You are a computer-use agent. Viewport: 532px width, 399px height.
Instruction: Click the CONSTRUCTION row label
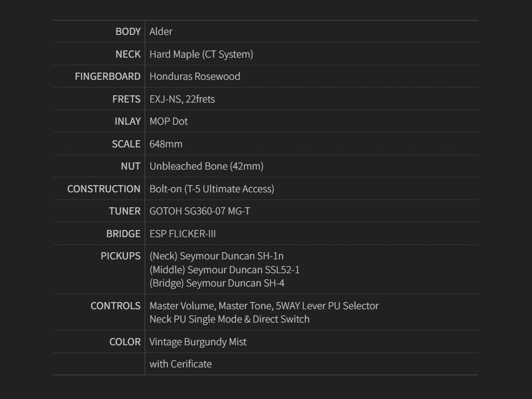pyautogui.click(x=104, y=189)
